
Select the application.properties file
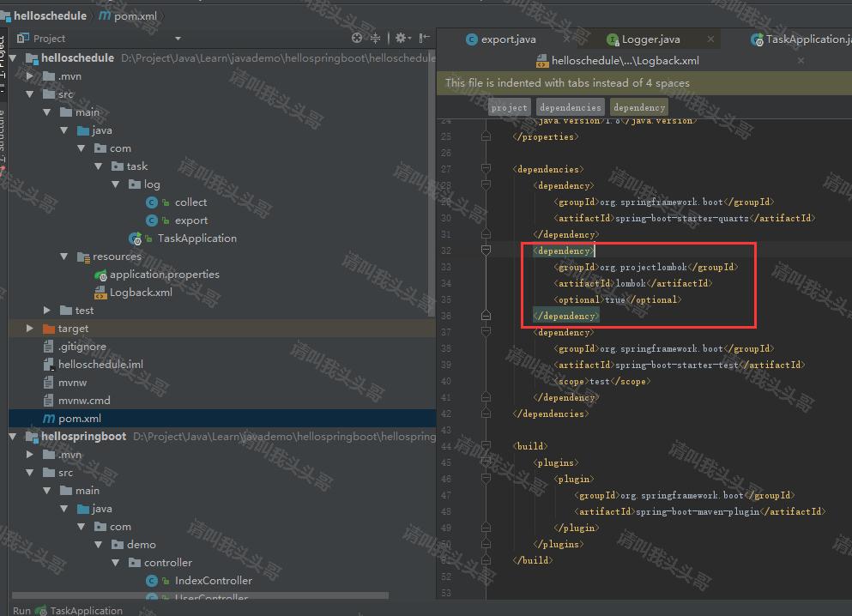[x=164, y=275]
